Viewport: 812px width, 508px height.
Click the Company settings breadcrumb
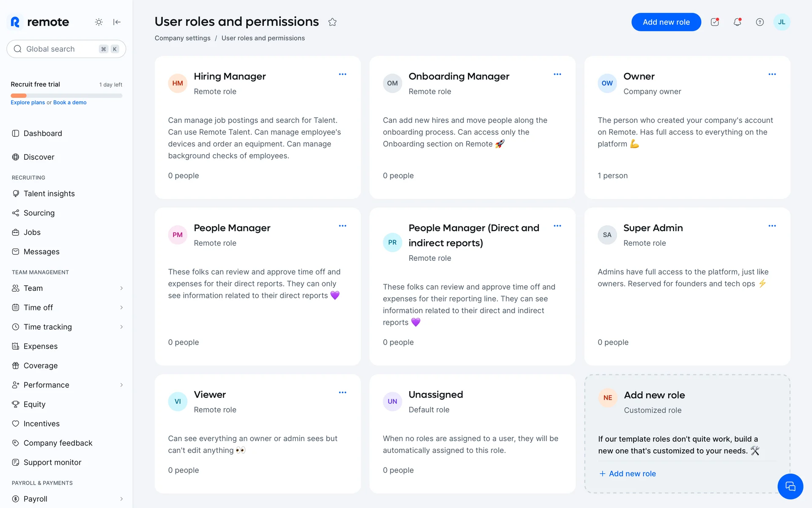[182, 38]
